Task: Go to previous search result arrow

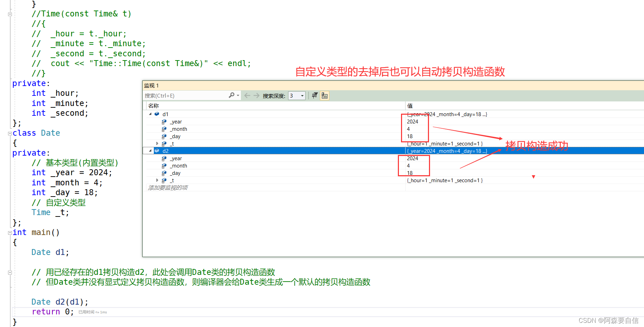Action: coord(247,95)
